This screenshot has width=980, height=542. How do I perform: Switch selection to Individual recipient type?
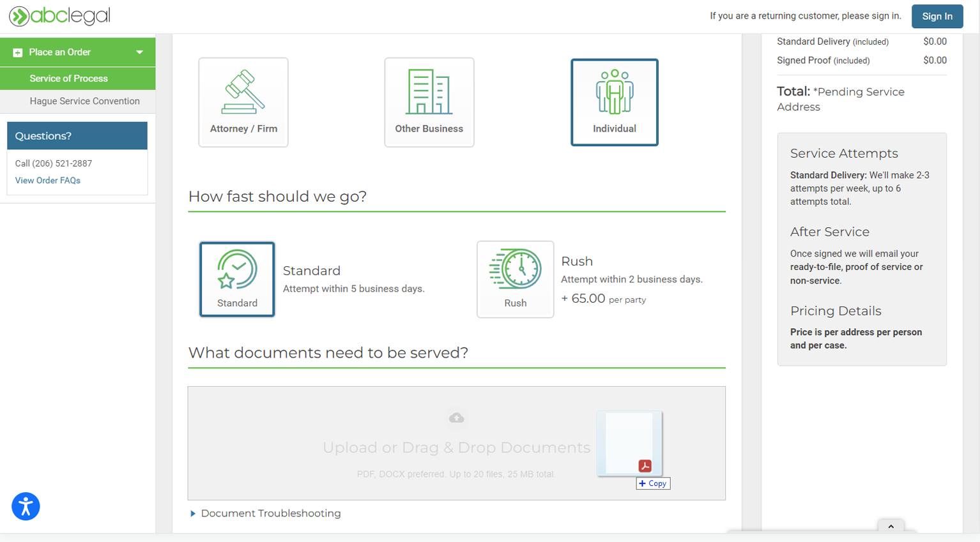point(614,102)
